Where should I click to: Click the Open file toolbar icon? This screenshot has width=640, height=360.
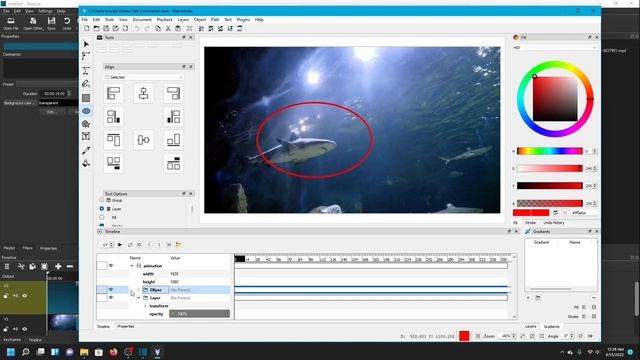click(96, 29)
